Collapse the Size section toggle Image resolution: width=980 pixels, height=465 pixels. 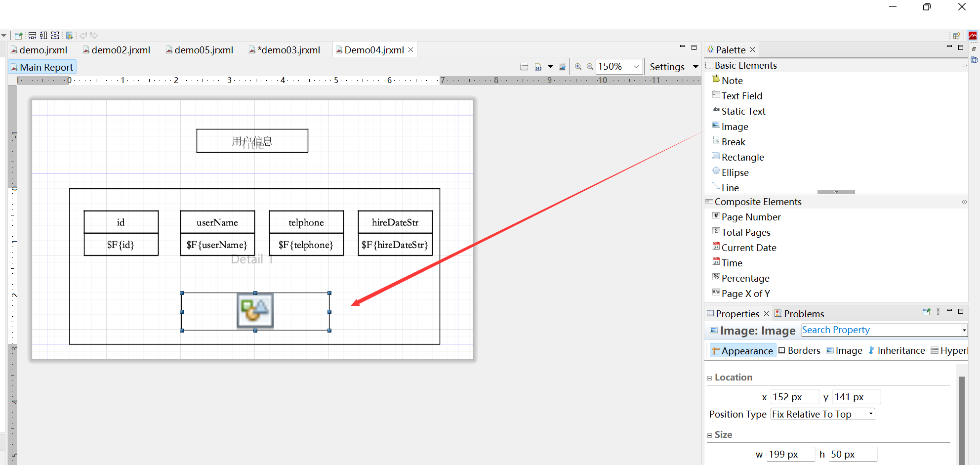point(710,435)
